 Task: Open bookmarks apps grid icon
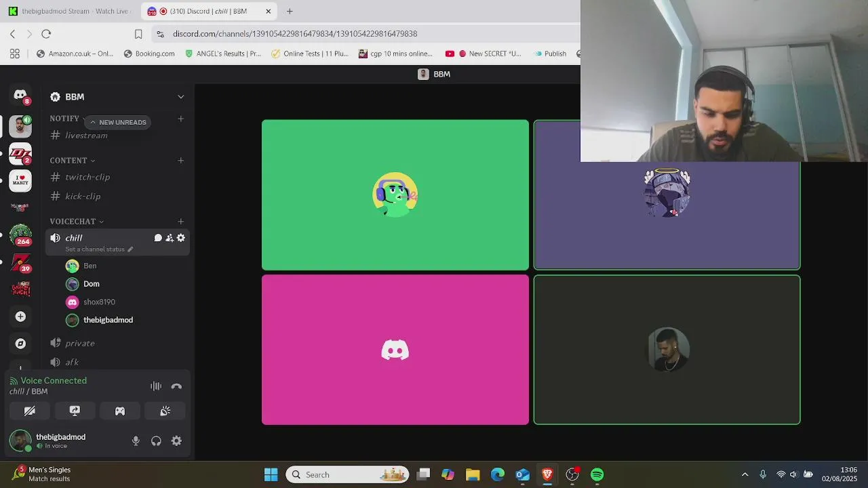pos(15,54)
